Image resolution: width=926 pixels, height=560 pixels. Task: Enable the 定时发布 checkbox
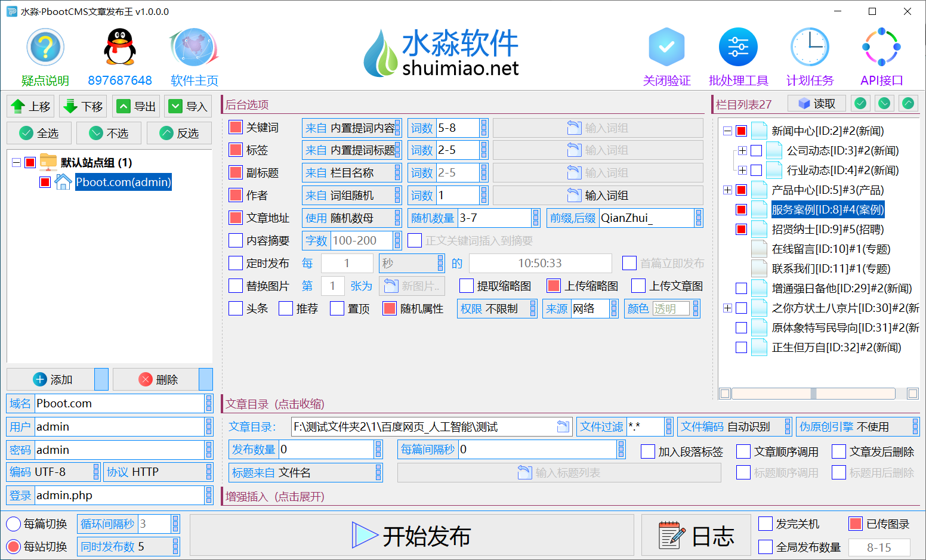[236, 263]
